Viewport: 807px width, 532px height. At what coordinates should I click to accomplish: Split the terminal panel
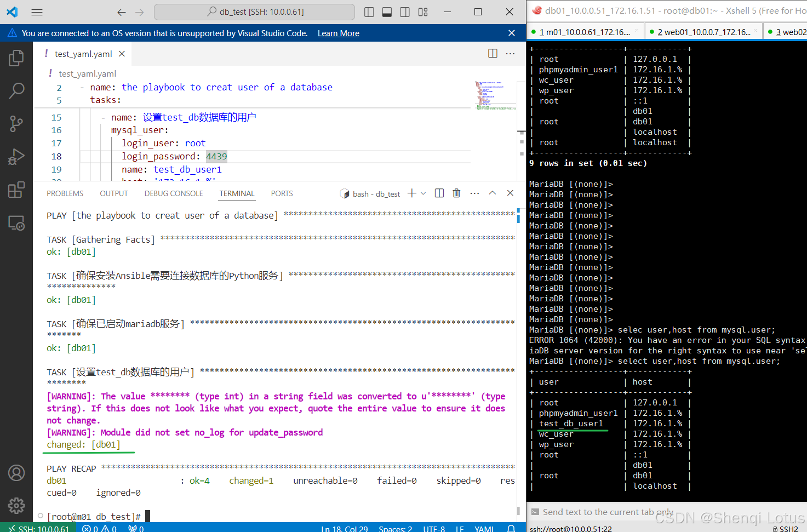439,193
